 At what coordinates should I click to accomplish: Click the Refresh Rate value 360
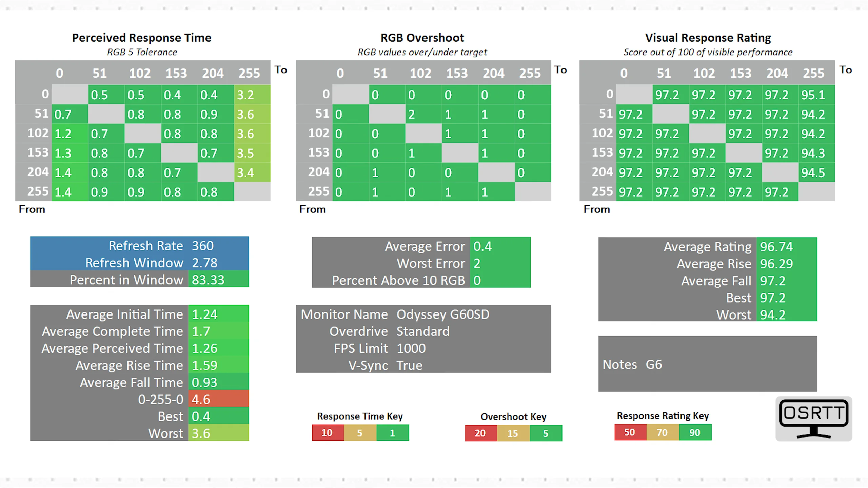(203, 246)
